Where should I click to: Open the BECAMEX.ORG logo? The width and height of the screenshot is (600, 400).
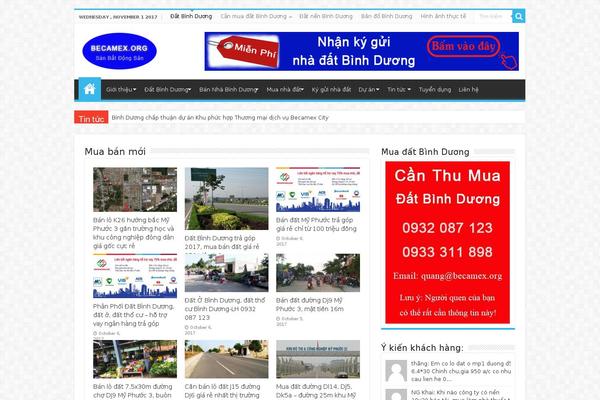pos(119,51)
